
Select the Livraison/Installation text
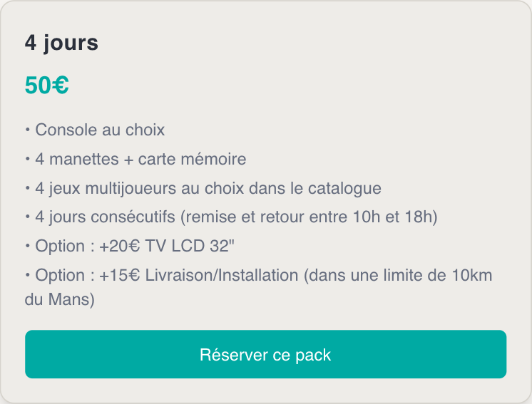[222, 275]
